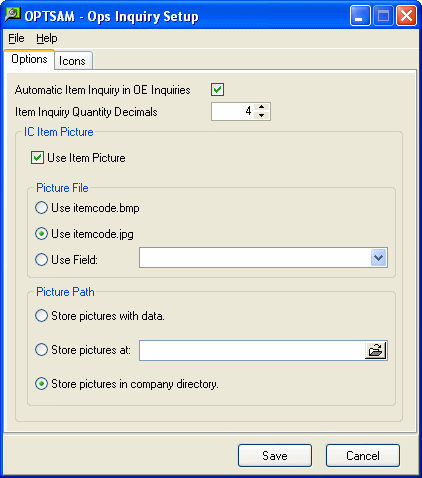The image size is (422, 478).
Task: Click the folder browse icon for picture path
Action: pyautogui.click(x=376, y=350)
